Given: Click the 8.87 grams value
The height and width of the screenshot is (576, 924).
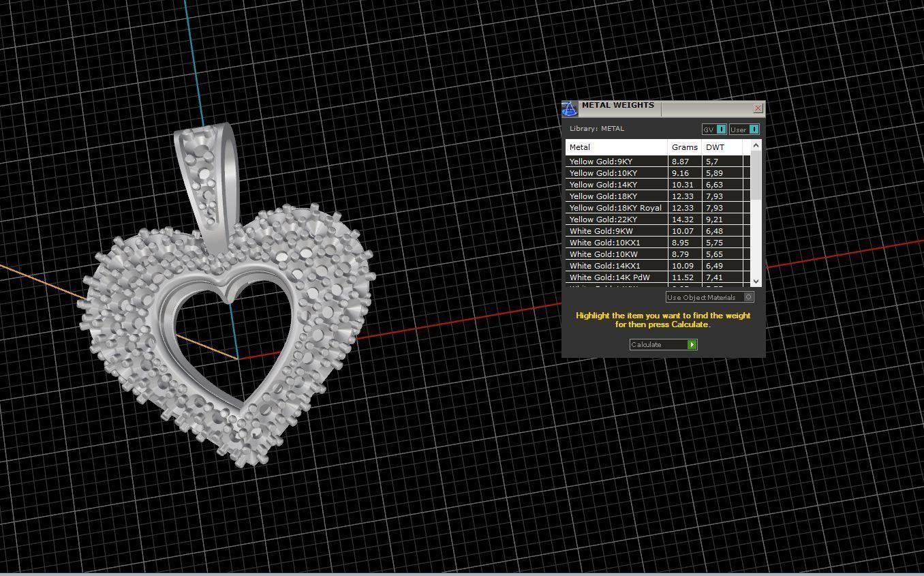Looking at the screenshot, I should (x=680, y=162).
